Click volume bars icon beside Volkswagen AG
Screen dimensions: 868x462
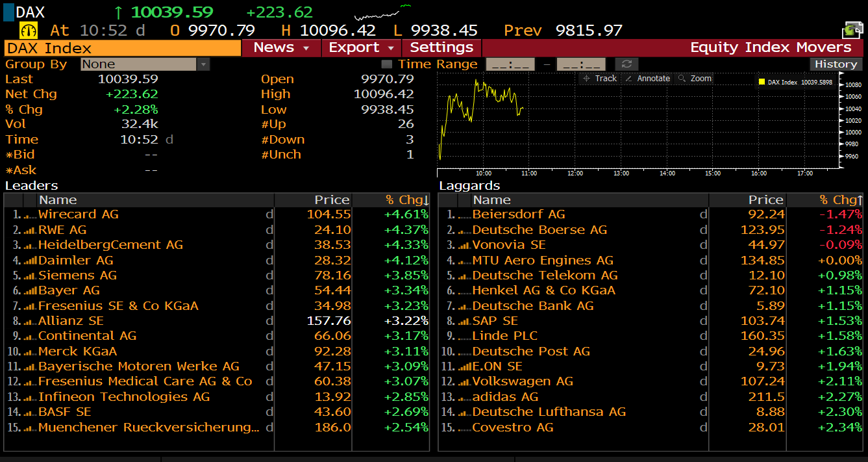pyautogui.click(x=464, y=381)
